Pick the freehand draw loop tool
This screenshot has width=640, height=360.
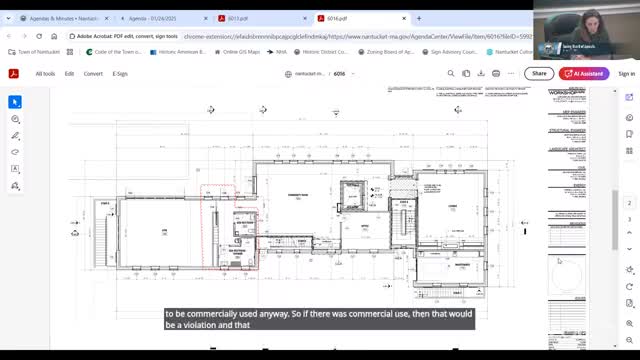coord(15,152)
